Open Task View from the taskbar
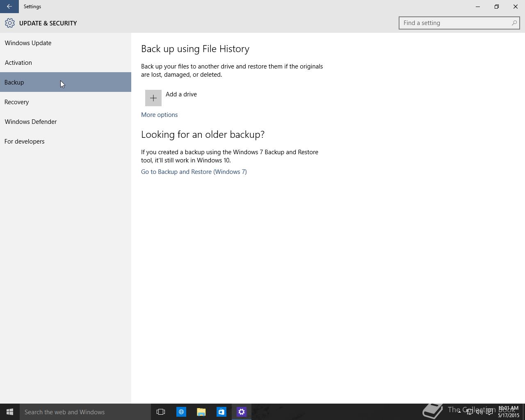The image size is (525, 420). [161, 412]
